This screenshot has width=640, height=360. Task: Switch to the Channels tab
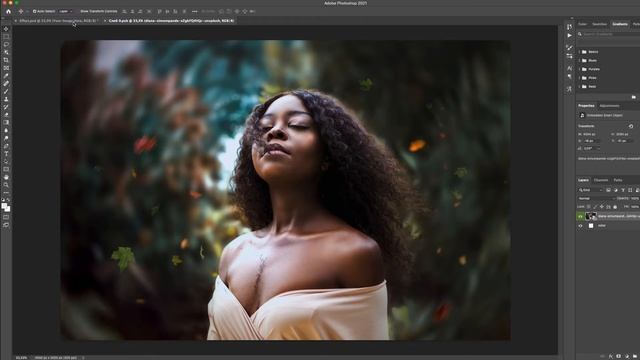tap(601, 180)
